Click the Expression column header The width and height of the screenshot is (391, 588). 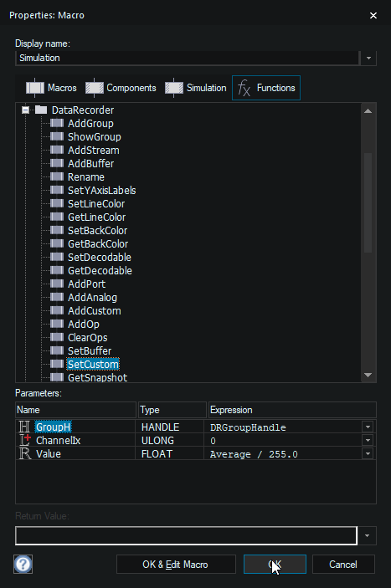(292, 410)
